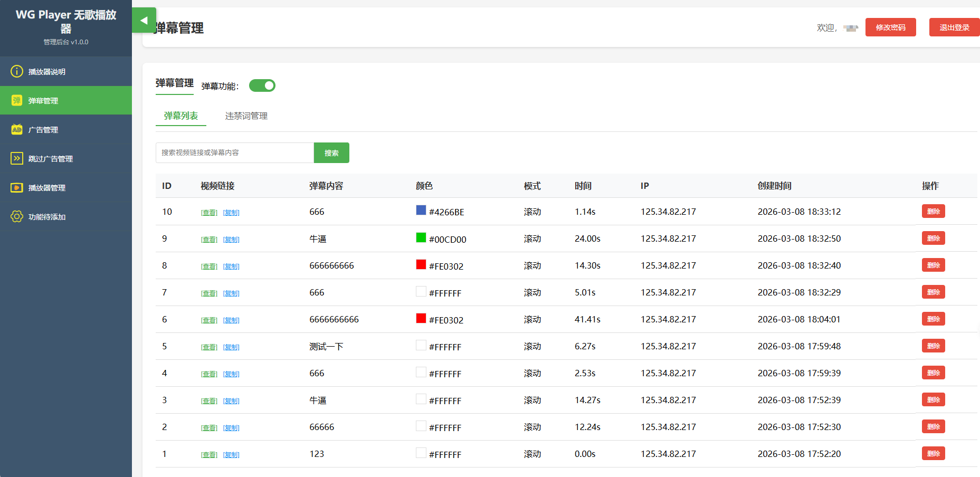Click the blue #4266BE color swatch
Image resolution: width=980 pixels, height=477 pixels.
point(421,211)
